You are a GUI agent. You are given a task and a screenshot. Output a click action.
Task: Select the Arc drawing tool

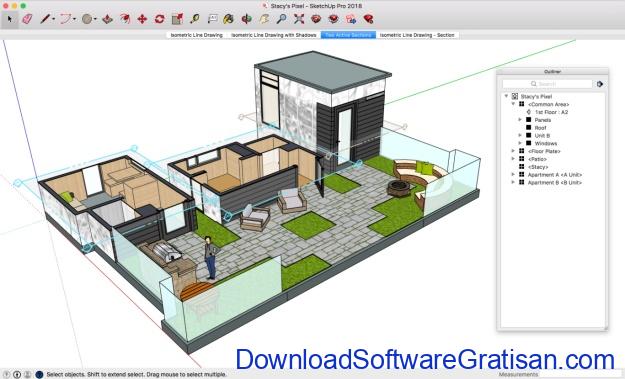[x=66, y=19]
